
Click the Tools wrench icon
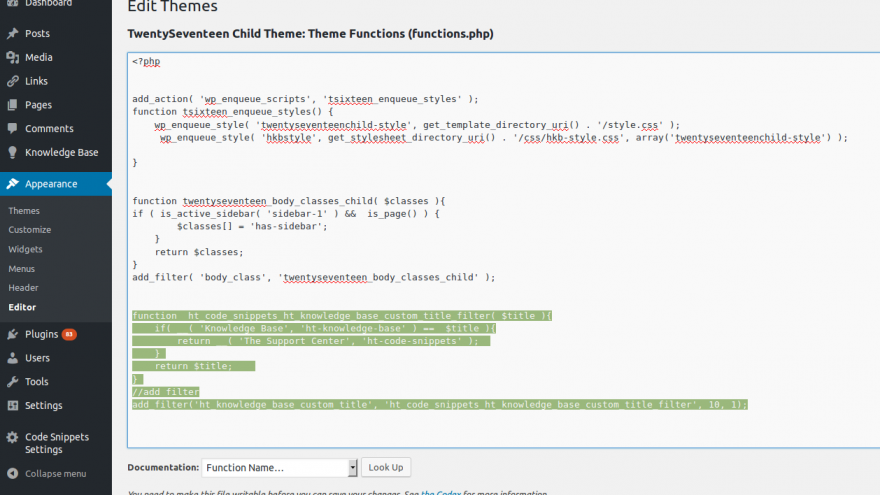pyautogui.click(x=12, y=382)
